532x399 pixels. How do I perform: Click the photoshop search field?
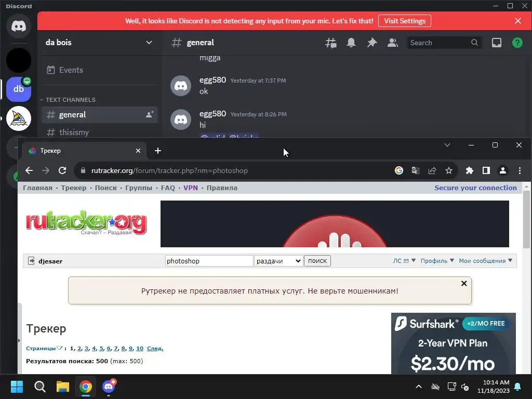209,261
